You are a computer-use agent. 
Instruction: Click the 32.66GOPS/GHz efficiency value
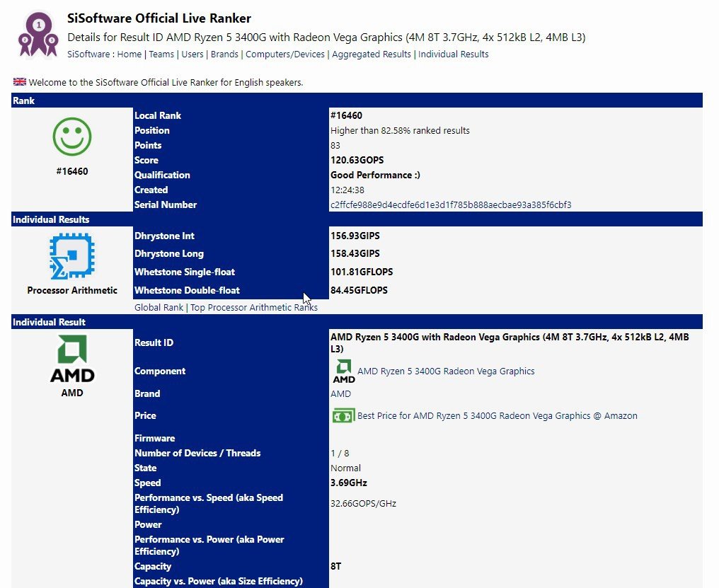tap(363, 504)
